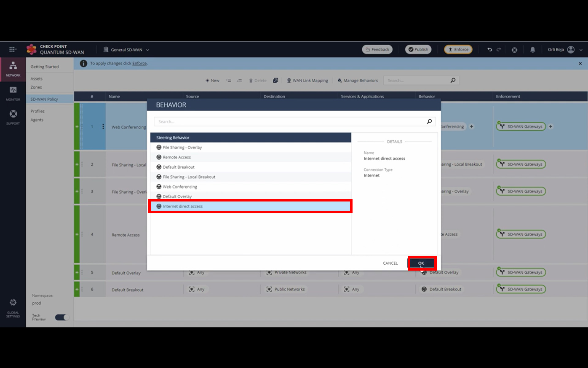The height and width of the screenshot is (368, 588).
Task: Click the info icon in the blue banner
Action: pos(83,63)
